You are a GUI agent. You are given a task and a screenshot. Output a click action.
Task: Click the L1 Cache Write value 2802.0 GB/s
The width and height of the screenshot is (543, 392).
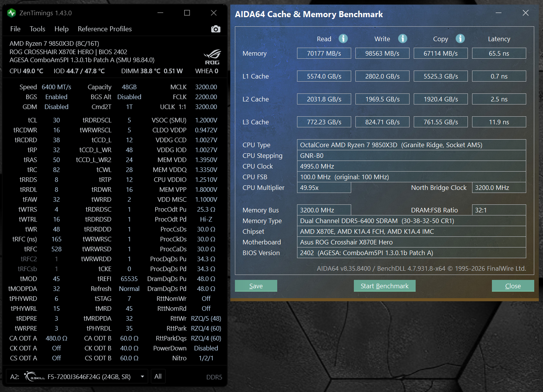coord(382,76)
